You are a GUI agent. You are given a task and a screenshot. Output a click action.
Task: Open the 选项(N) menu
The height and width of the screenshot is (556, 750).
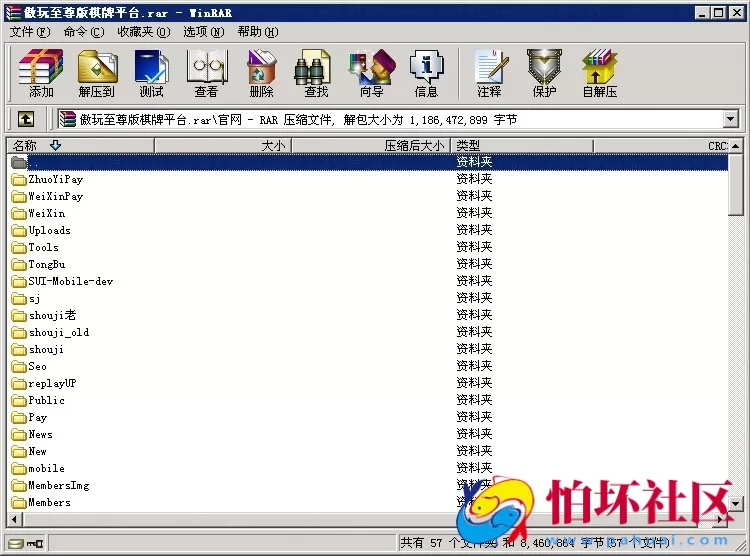point(204,32)
